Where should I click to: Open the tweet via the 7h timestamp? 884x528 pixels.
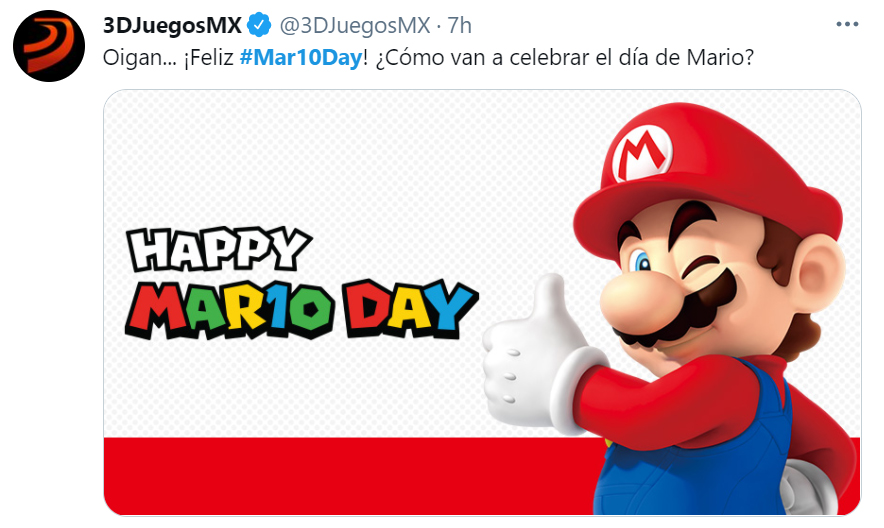coord(459,25)
